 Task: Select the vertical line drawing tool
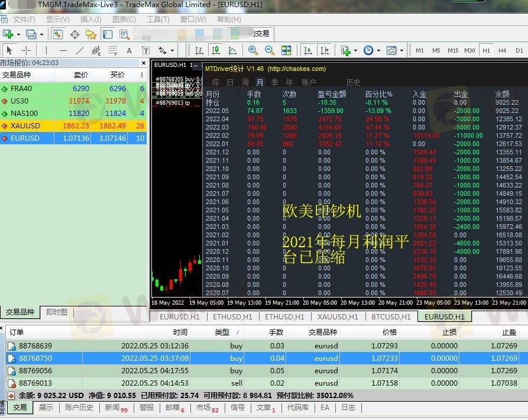coord(46,50)
